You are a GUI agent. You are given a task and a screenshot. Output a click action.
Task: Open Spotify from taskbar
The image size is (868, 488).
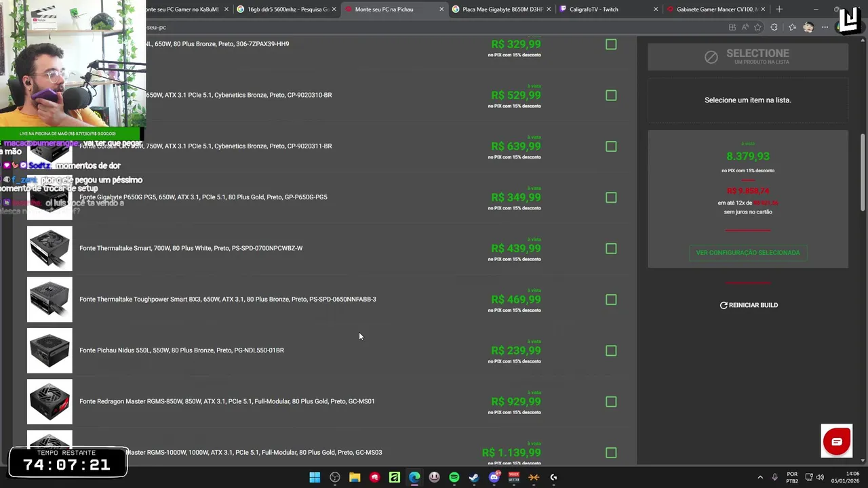(454, 477)
